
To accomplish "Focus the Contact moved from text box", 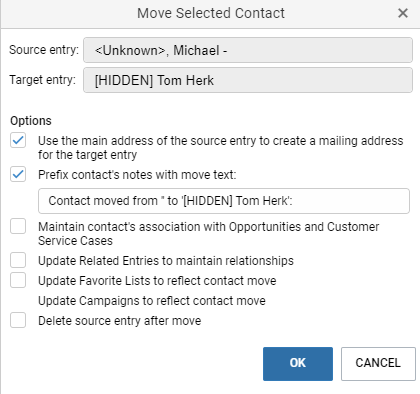I will [224, 201].
